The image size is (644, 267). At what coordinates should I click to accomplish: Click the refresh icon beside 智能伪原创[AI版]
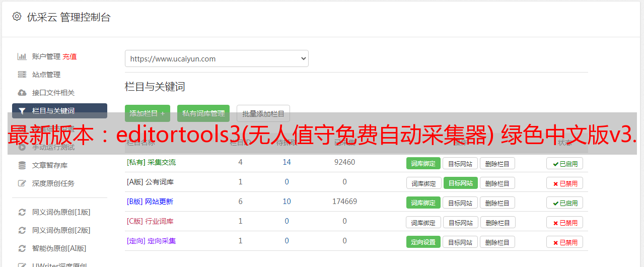coord(22,248)
